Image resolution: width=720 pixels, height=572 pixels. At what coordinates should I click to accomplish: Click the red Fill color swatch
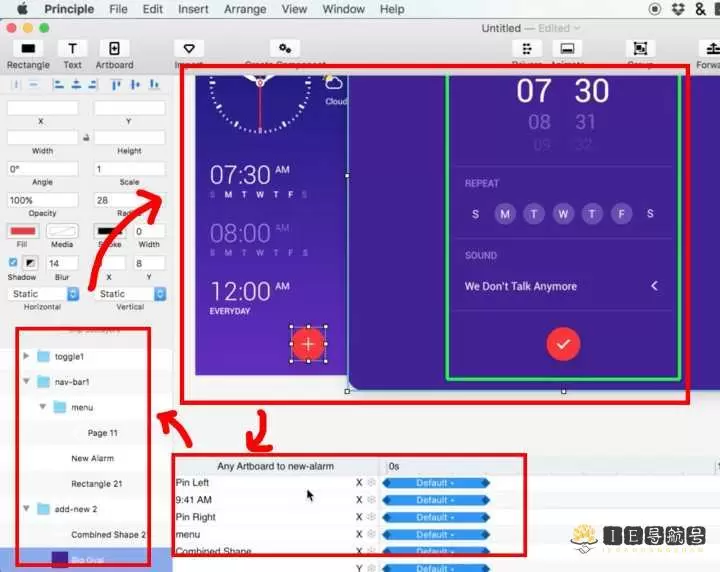tap(23, 231)
